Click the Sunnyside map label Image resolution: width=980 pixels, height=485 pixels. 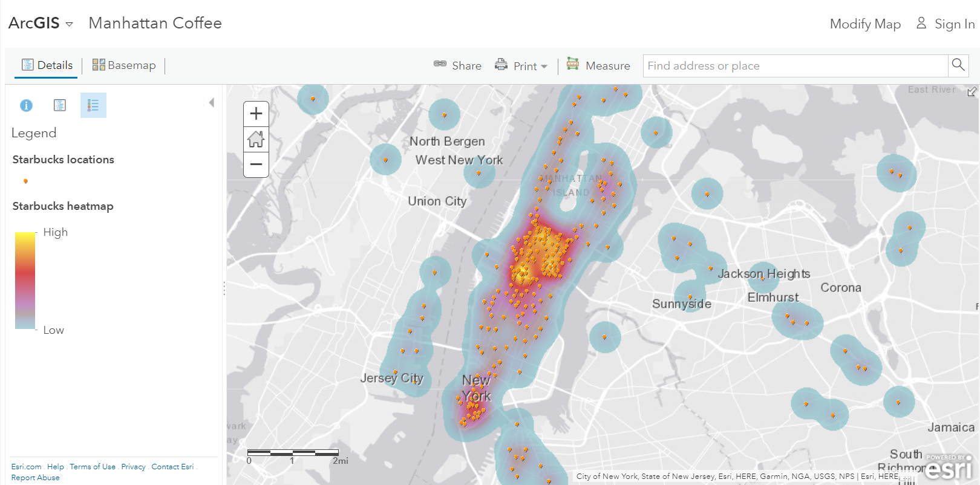(x=682, y=304)
